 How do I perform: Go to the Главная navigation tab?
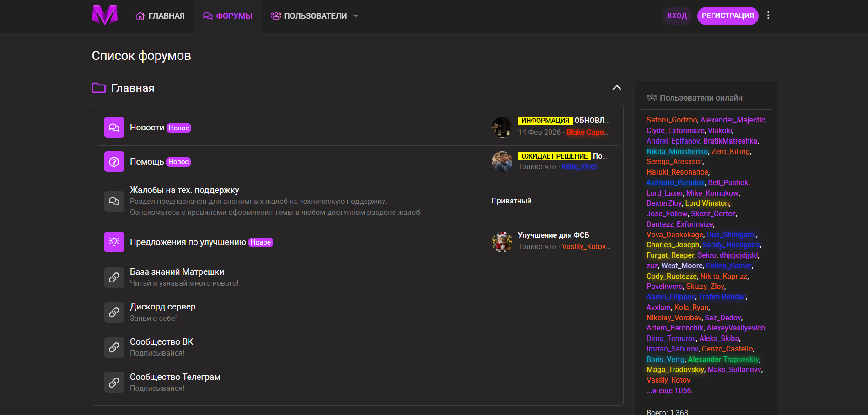(160, 16)
